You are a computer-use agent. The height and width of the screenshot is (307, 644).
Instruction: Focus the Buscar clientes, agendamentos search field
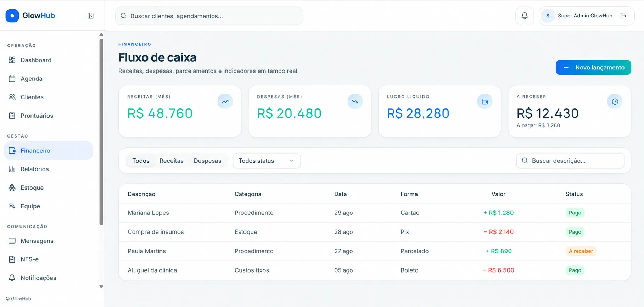pos(209,16)
